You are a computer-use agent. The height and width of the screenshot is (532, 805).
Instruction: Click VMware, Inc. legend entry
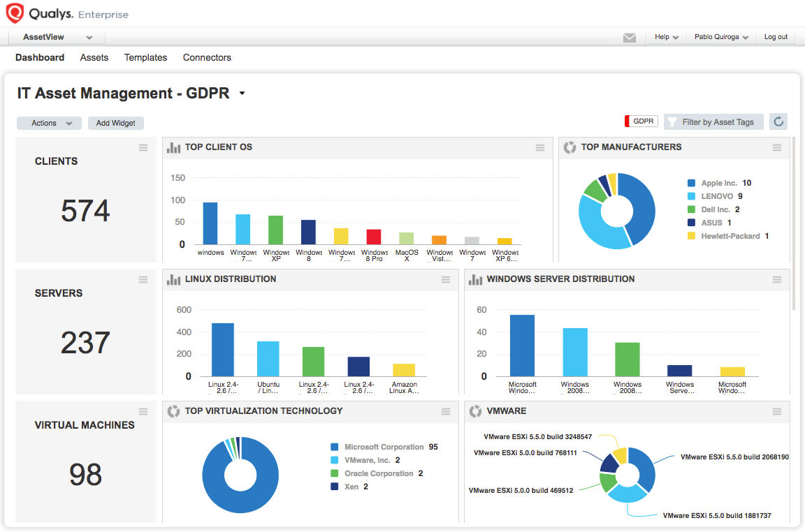click(365, 460)
